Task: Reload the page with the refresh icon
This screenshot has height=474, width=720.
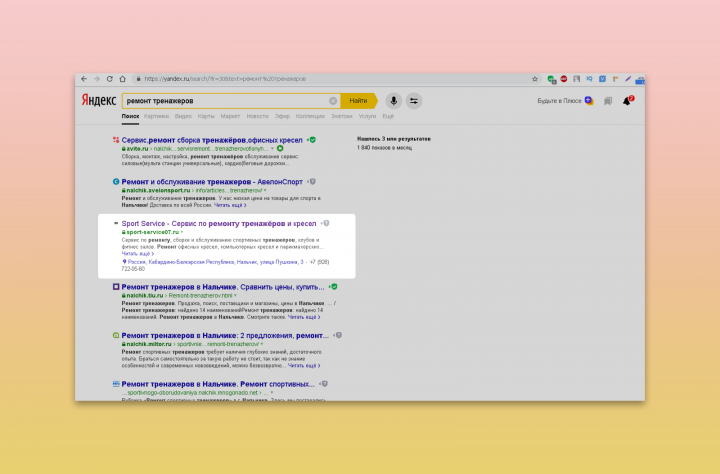Action: (x=110, y=79)
